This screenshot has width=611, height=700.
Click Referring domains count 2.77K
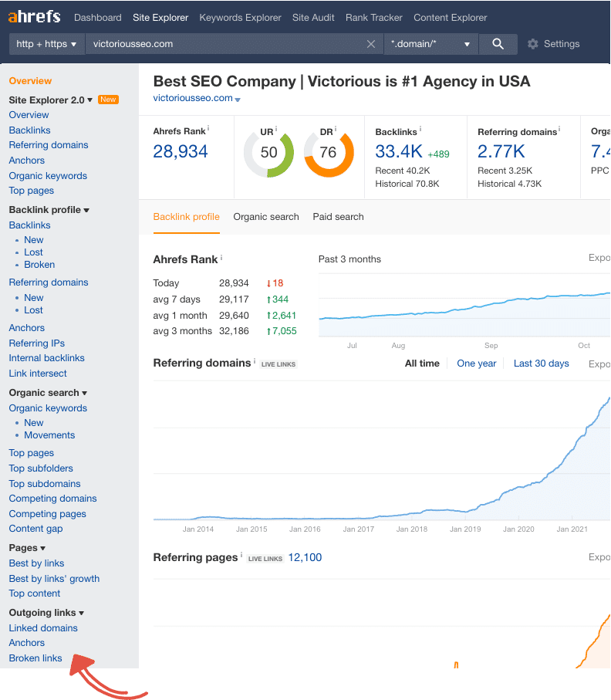coord(501,152)
